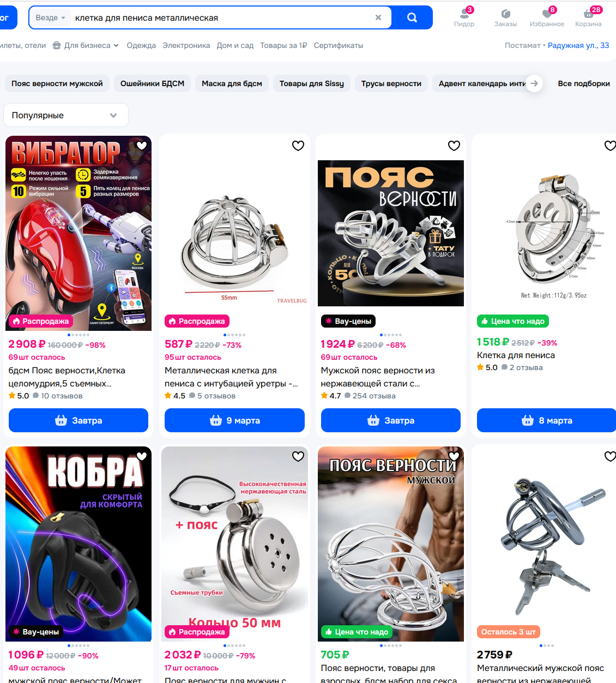Viewport: 616px width, 683px height.
Task: Select the Трусы верности collection chip
Action: [x=391, y=83]
